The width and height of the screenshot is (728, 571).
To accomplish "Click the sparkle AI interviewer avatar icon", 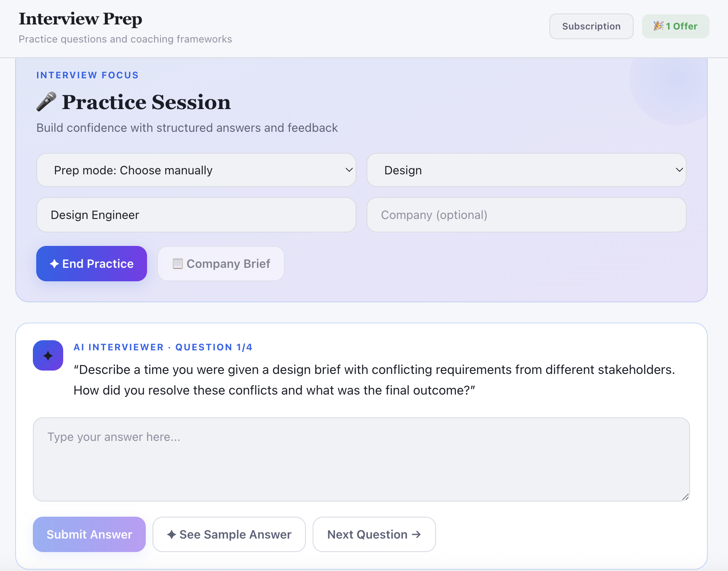I will [48, 355].
